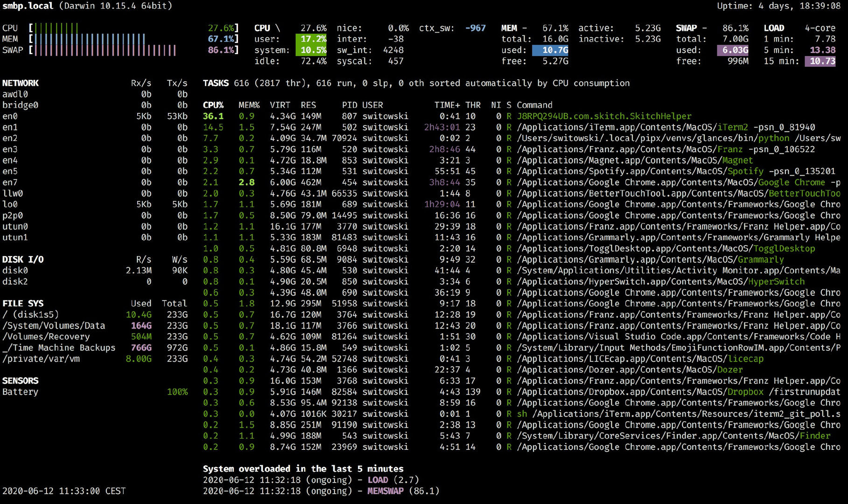Click the highlighted user CPU 17.2% value

(311, 39)
